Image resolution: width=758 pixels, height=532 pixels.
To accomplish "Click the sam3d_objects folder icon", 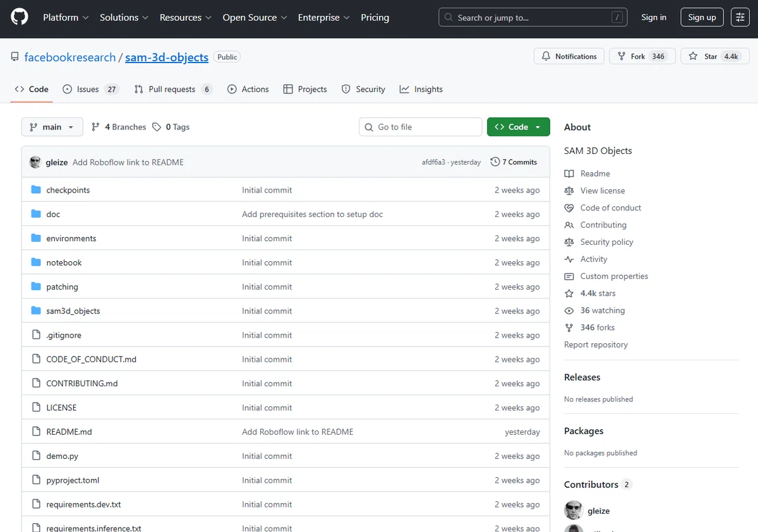I will click(x=36, y=311).
